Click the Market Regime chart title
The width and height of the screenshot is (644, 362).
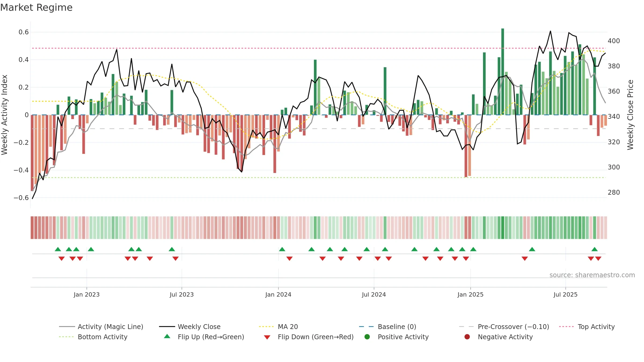coord(36,8)
